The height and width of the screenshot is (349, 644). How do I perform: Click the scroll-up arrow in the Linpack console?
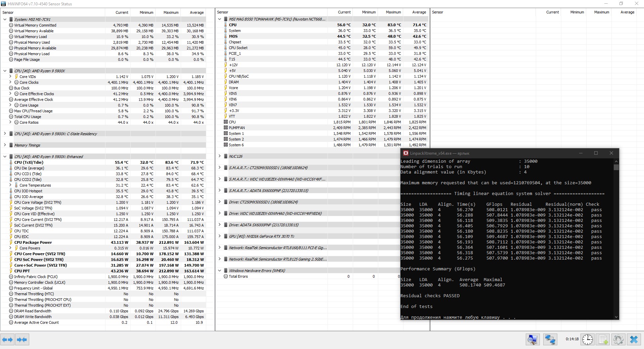(x=616, y=161)
